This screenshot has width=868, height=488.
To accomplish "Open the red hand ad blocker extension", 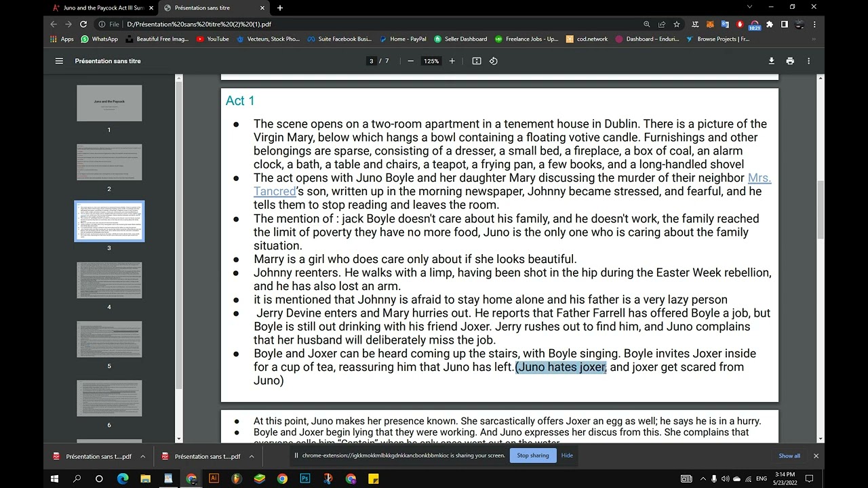I will (740, 24).
